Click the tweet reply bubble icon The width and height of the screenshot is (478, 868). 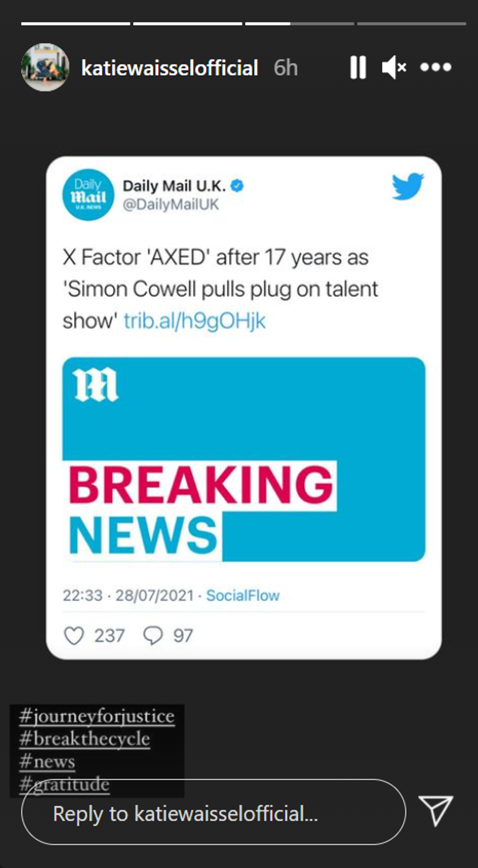pyautogui.click(x=153, y=636)
